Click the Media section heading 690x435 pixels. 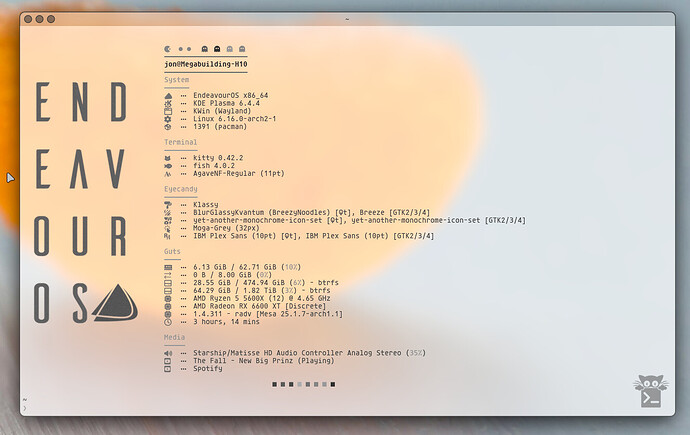point(174,337)
